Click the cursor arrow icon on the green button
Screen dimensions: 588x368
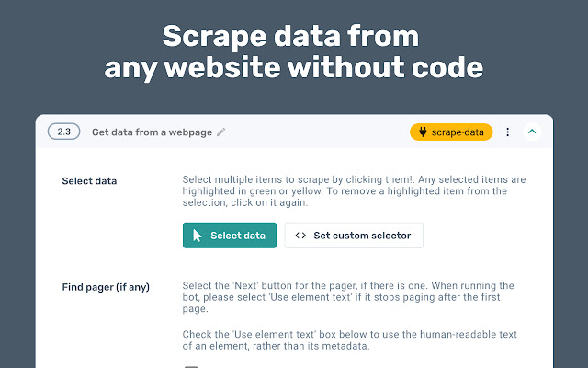pyautogui.click(x=197, y=236)
